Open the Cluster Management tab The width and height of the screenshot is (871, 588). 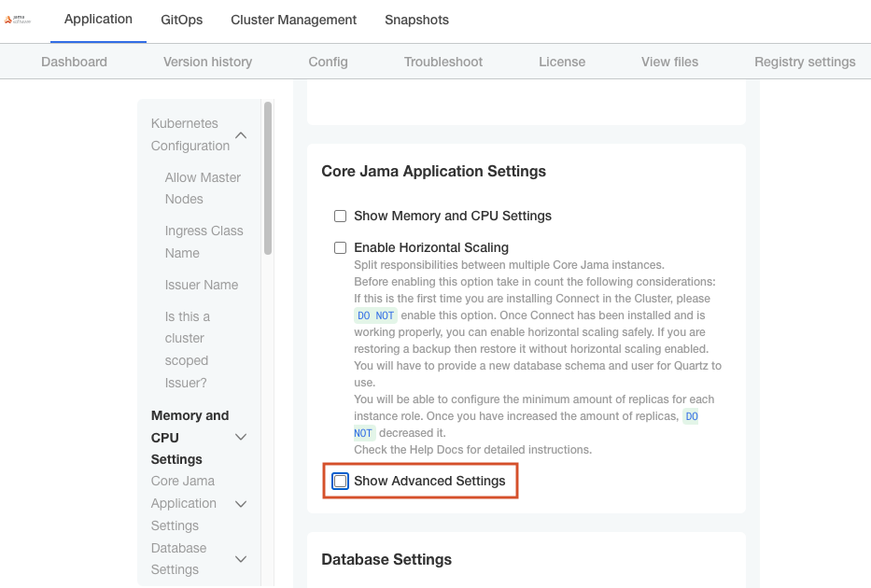click(x=293, y=20)
